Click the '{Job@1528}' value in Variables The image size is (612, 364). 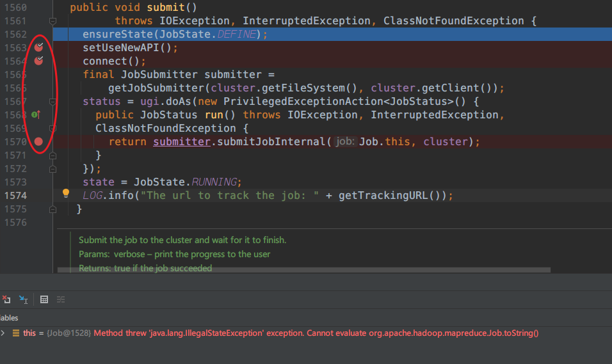pos(68,333)
